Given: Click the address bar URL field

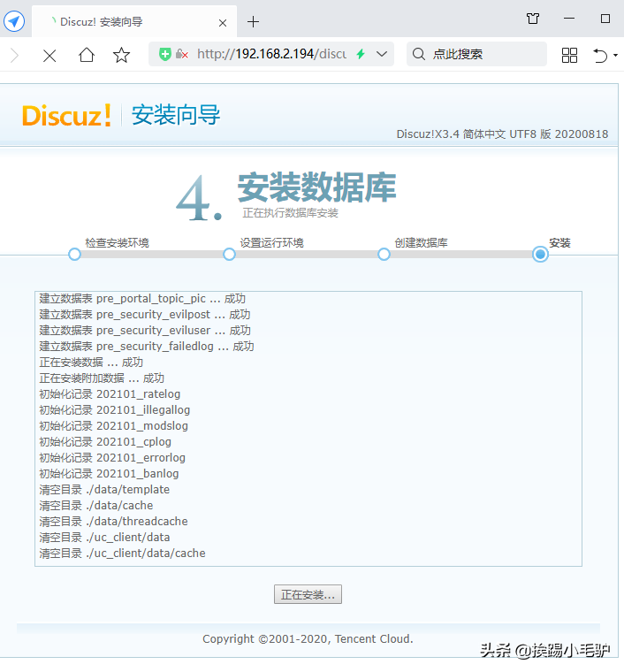Looking at the screenshot, I should point(271,54).
